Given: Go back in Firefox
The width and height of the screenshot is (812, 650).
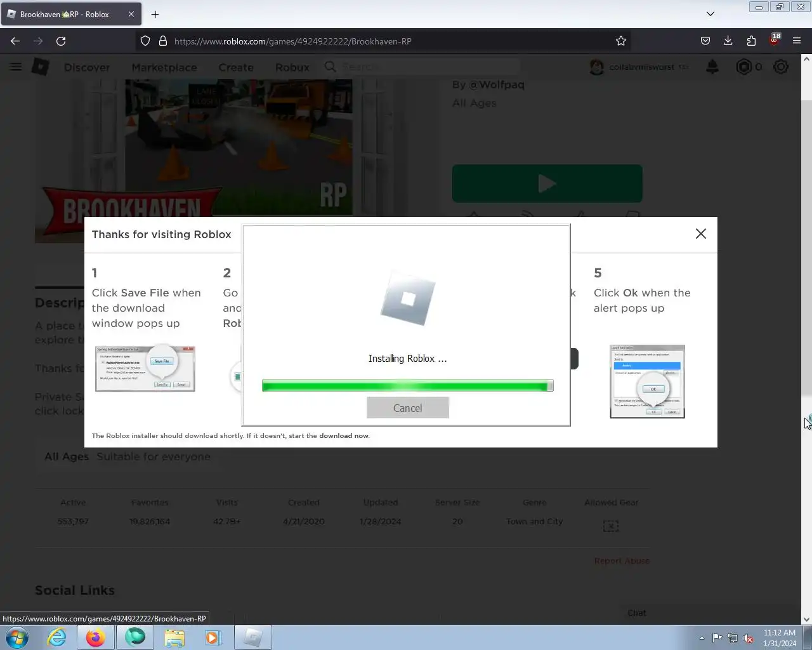Looking at the screenshot, I should [15, 41].
